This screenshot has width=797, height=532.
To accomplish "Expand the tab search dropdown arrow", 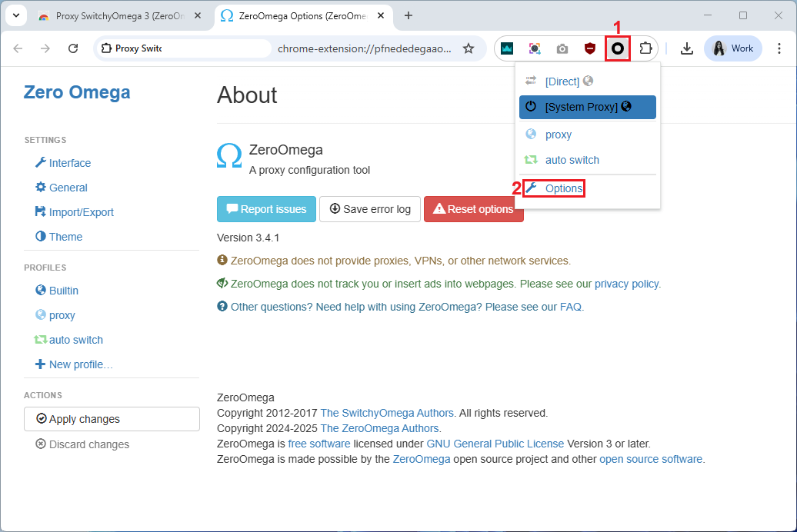I will click(x=15, y=15).
